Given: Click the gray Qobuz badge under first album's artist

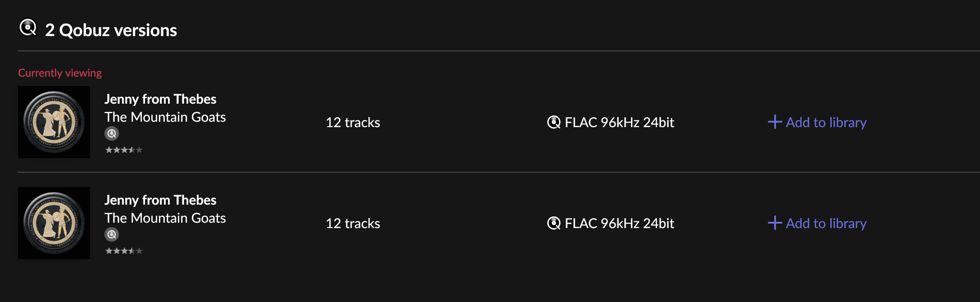Looking at the screenshot, I should [x=112, y=133].
